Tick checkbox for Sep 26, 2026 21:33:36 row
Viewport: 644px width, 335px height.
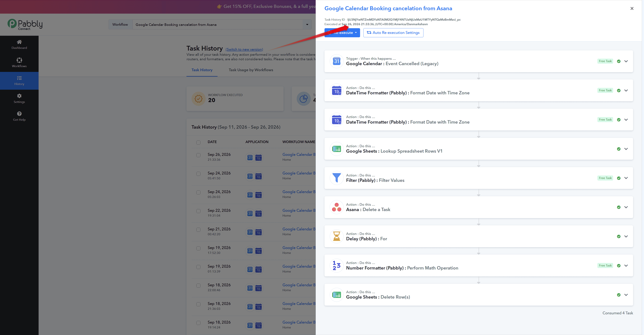(198, 155)
